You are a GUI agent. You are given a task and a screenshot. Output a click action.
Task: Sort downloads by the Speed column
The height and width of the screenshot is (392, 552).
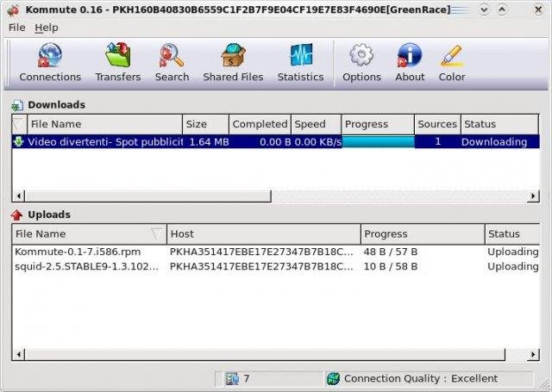[x=314, y=125]
